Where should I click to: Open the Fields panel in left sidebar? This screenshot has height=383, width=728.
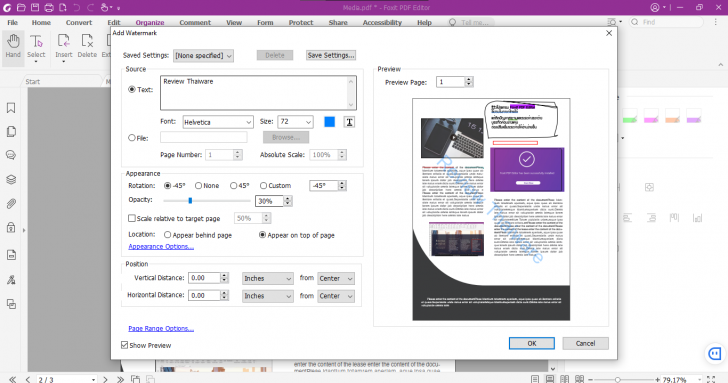11,255
